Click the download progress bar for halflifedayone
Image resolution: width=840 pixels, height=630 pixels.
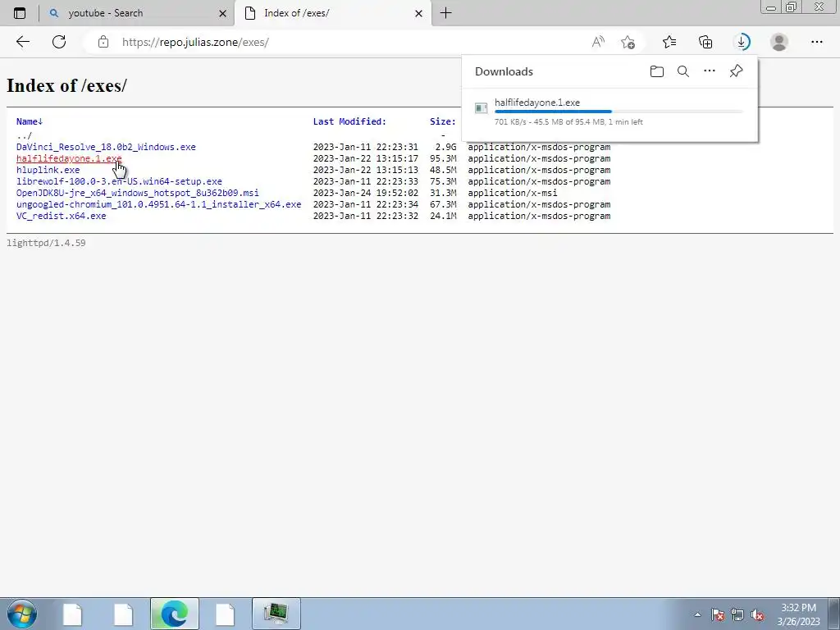click(x=619, y=112)
